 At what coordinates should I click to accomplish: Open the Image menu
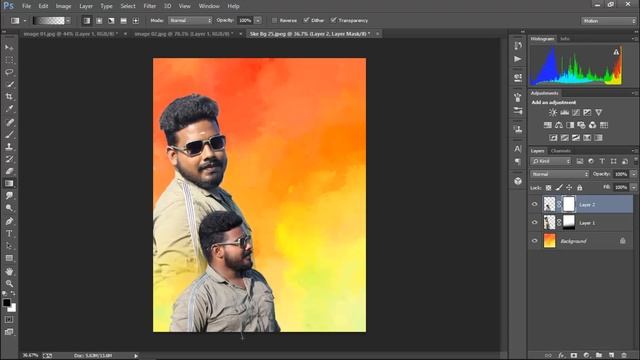(x=63, y=6)
